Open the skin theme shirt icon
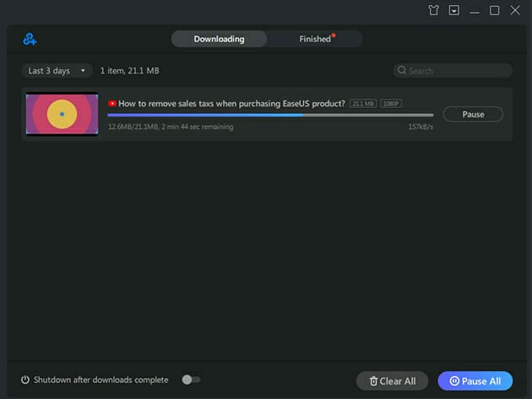 pyautogui.click(x=434, y=10)
